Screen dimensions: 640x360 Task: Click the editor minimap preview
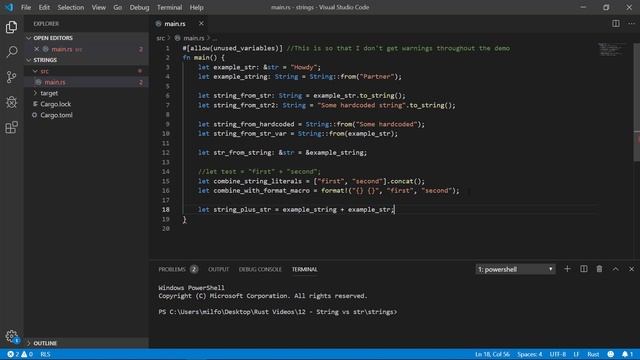point(611,49)
